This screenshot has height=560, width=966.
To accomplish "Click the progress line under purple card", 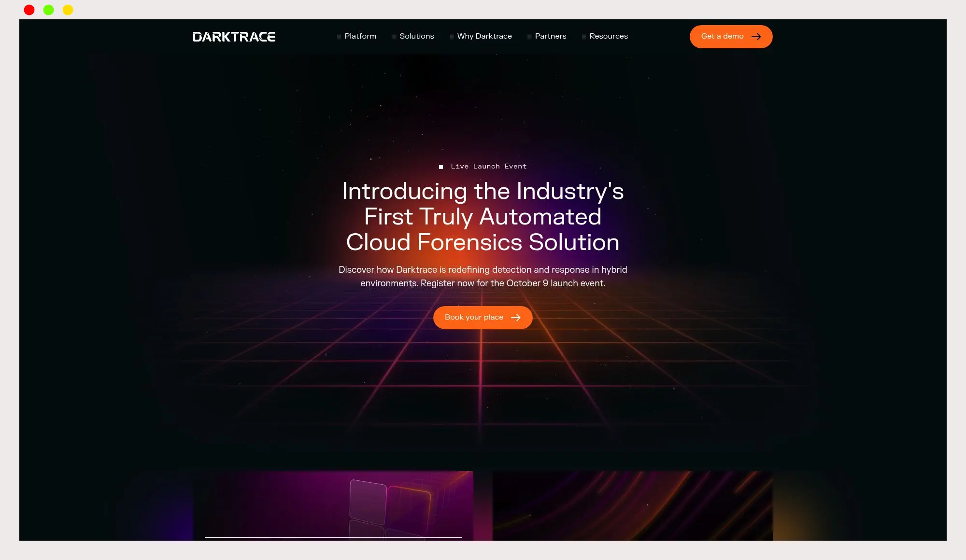I will pos(333,537).
